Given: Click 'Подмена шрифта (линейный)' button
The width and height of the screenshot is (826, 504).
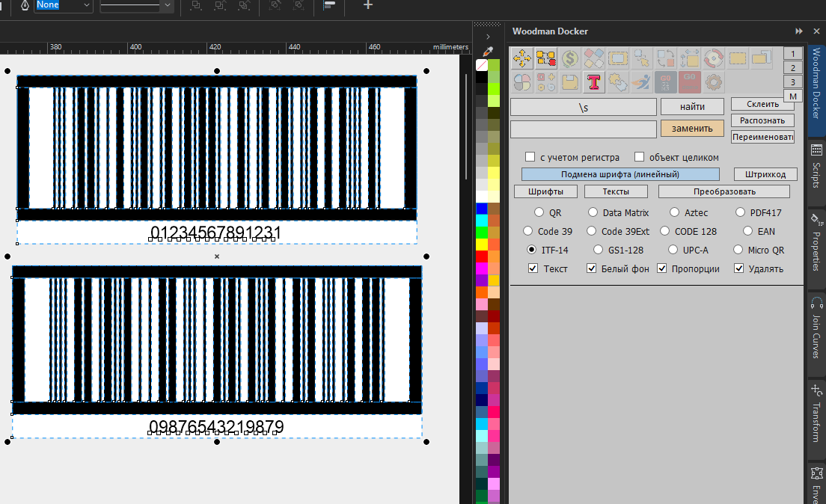Looking at the screenshot, I should coord(620,174).
